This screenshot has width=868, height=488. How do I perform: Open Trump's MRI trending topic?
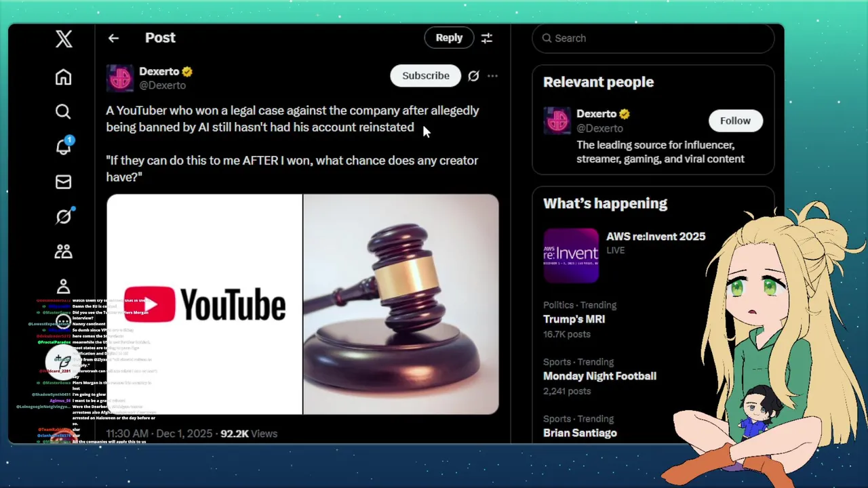pyautogui.click(x=574, y=319)
